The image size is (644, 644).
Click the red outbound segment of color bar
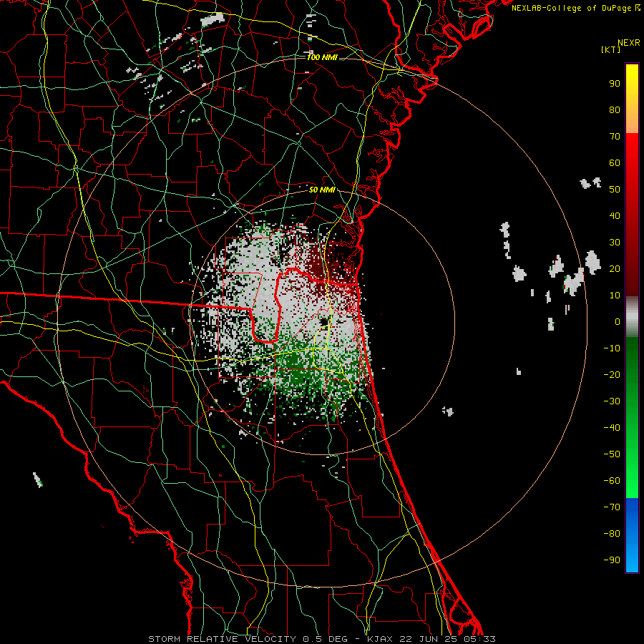coord(632,215)
